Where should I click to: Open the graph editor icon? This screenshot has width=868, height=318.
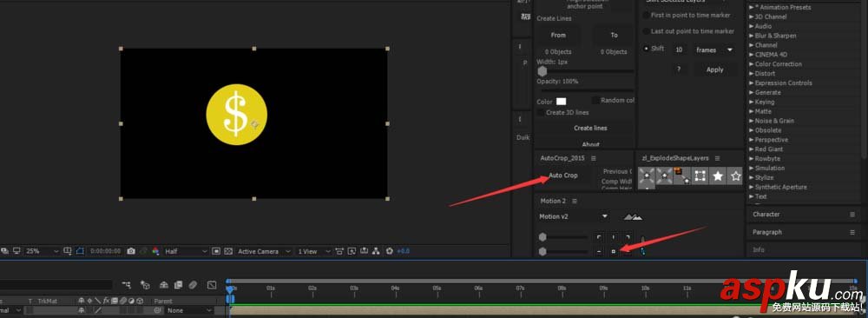click(212, 285)
